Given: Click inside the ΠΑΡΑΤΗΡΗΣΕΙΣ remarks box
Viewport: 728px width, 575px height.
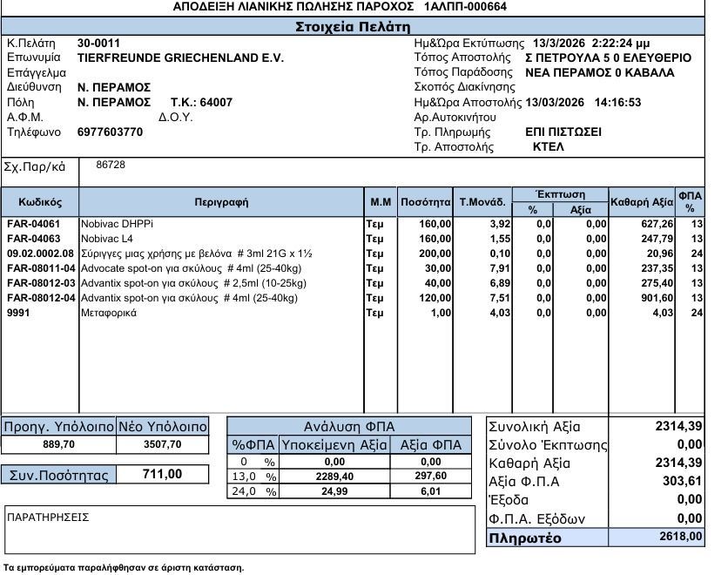Looking at the screenshot, I should [240, 530].
